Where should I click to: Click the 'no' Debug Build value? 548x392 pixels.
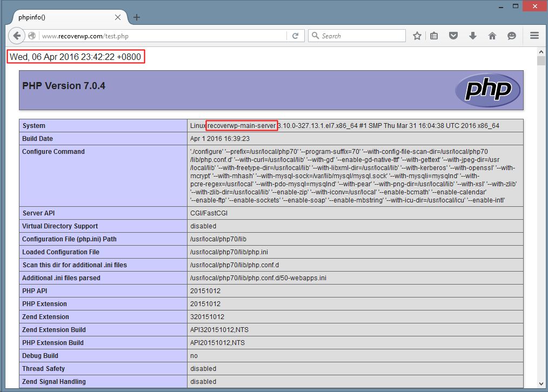click(194, 356)
